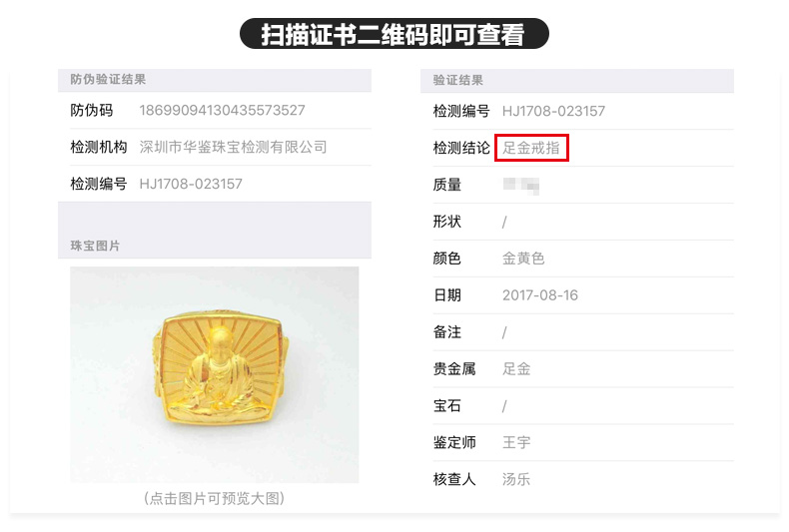789x532 pixels.
Task: Click the blurred 质量 value
Action: click(521, 186)
